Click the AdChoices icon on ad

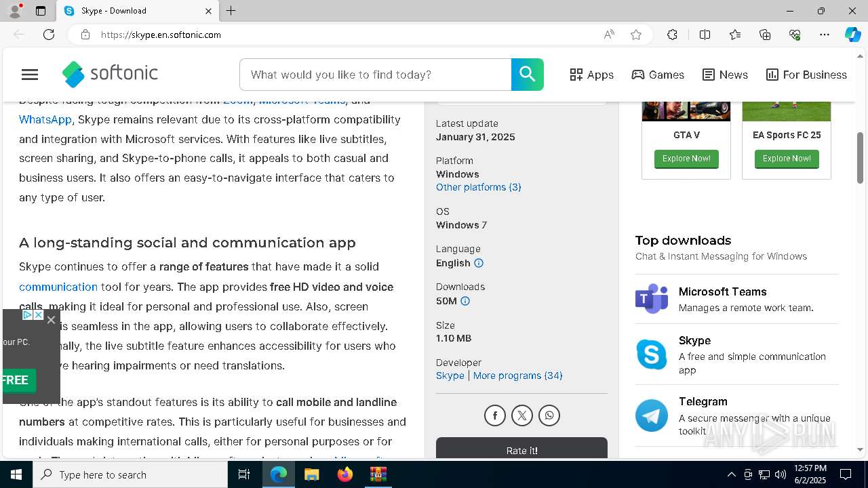pyautogui.click(x=27, y=315)
